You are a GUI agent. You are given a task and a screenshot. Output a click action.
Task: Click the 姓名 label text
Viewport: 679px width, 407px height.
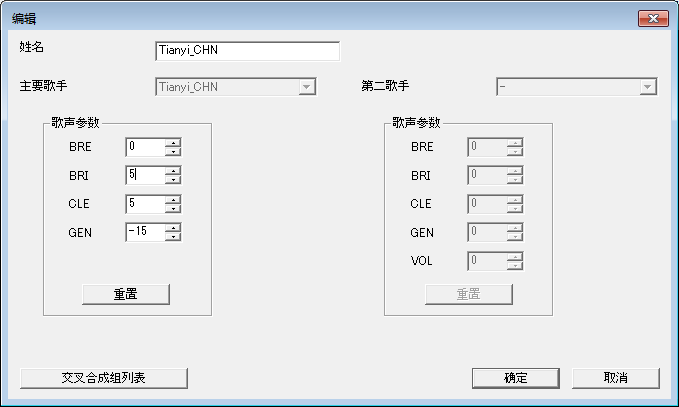pyautogui.click(x=32, y=47)
